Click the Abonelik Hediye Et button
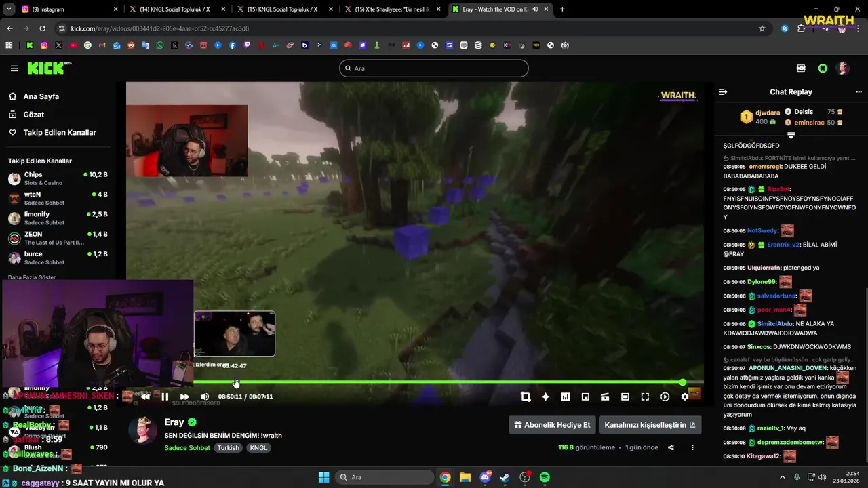 552,425
